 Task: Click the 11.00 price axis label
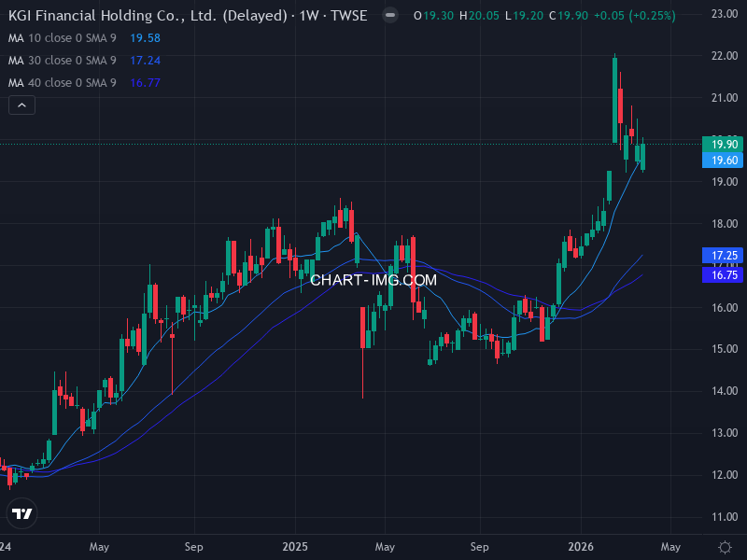tap(725, 517)
